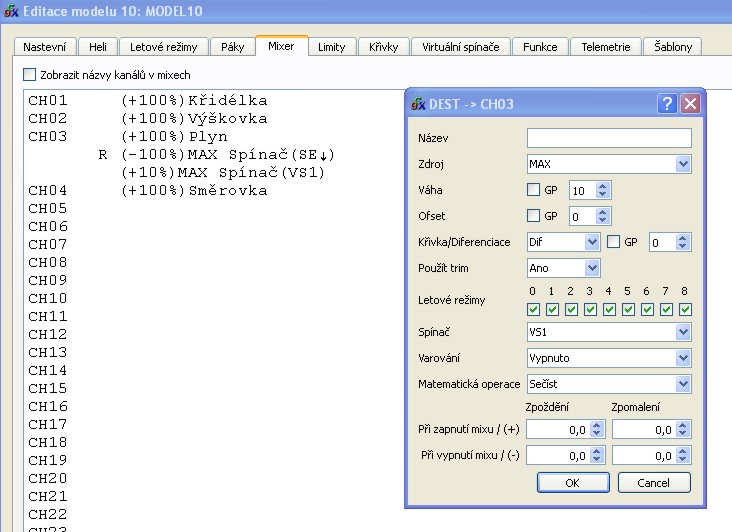Open the Použít trim dropdown
This screenshot has height=532, width=732.
point(592,268)
